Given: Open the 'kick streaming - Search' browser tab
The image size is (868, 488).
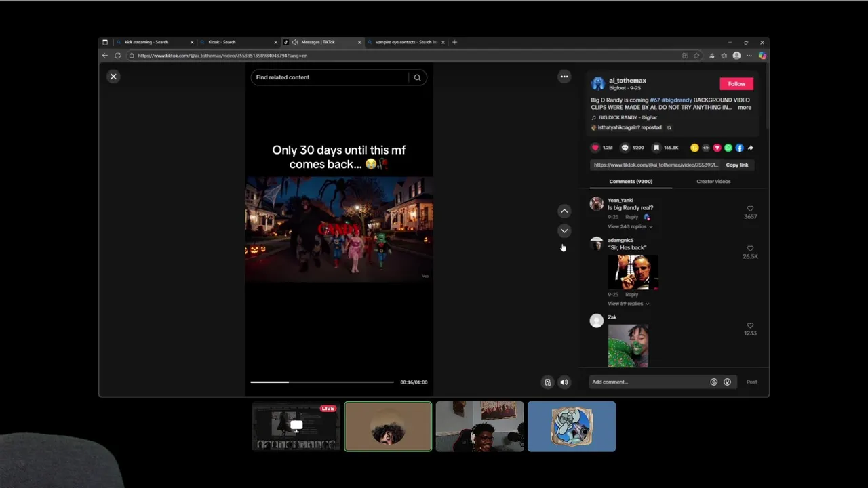Looking at the screenshot, I should [x=155, y=42].
